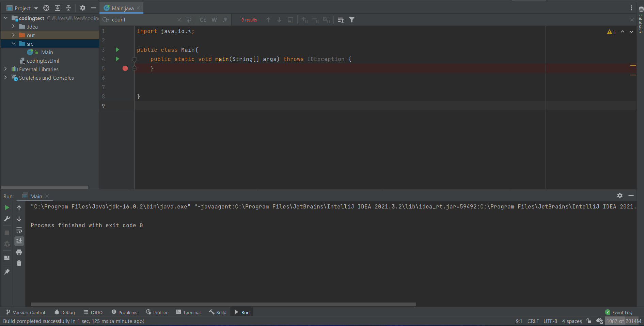Image resolution: width=644 pixels, height=326 pixels.
Task: Rerun the Main application with the green play icon
Action: pos(7,207)
